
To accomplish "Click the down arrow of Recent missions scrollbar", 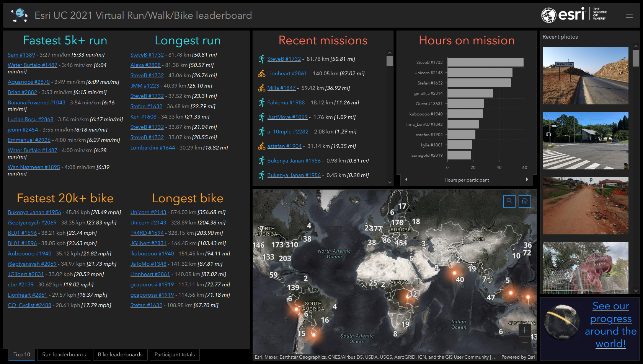I will [390, 182].
